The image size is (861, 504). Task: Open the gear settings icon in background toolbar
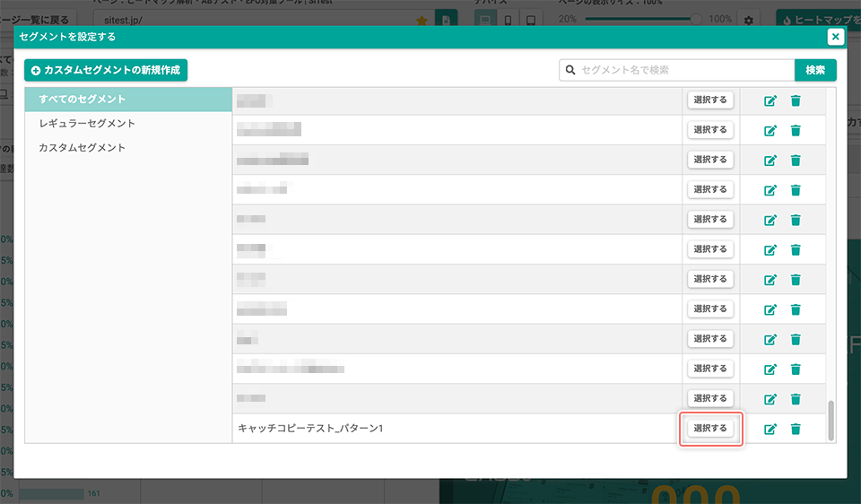coord(748,21)
